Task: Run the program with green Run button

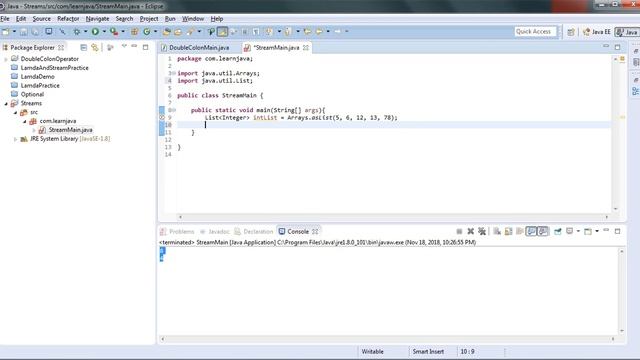Action: [95, 31]
